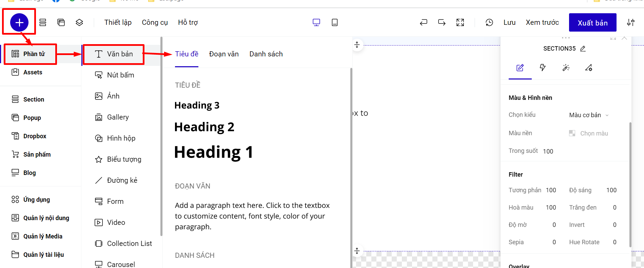
Task: Click the blue plus add-element button
Action: 19,22
